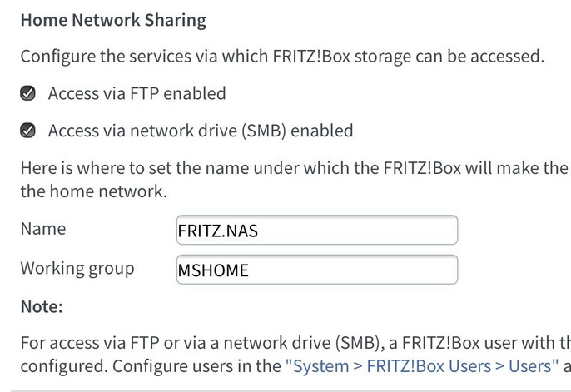
Task: Uncheck the network drive (SMB) access checkbox
Action: coord(28,131)
